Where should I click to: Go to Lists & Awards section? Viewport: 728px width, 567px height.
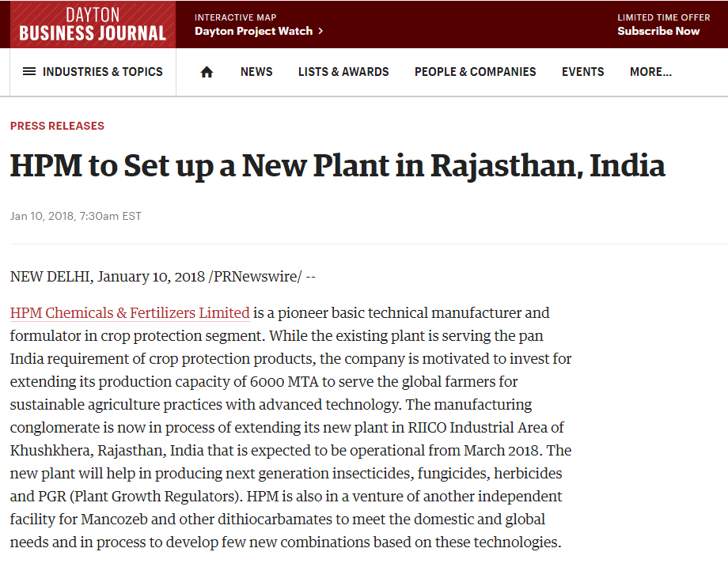coord(343,72)
